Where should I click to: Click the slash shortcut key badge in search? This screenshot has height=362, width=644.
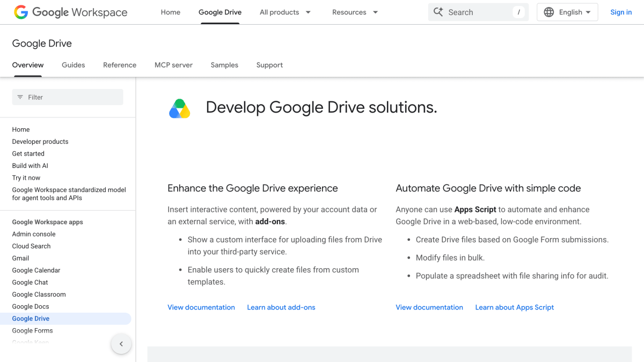[518, 12]
